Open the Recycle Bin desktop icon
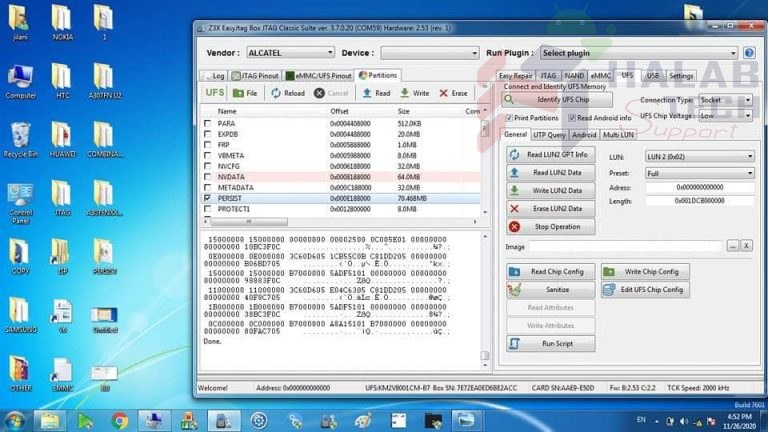768x432 pixels. (20, 141)
